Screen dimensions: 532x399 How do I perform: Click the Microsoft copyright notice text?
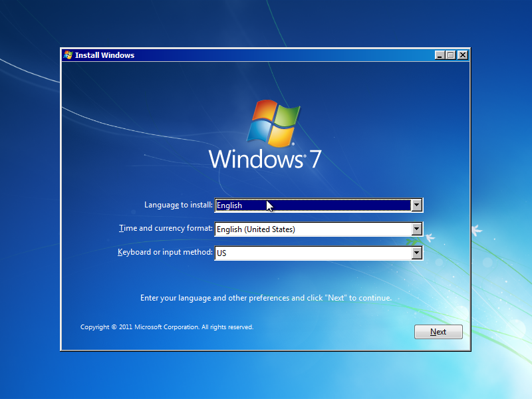tap(166, 327)
